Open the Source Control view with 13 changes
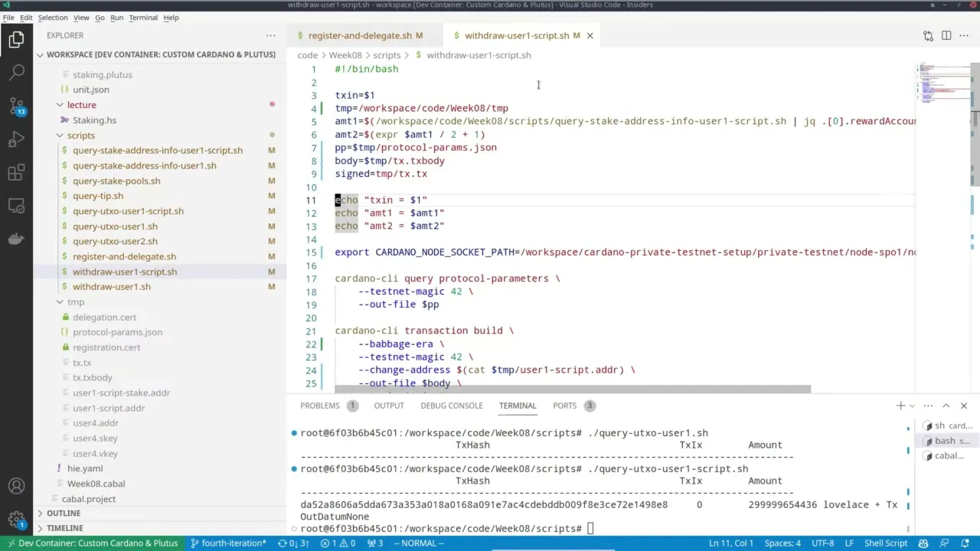Viewport: 980px width, 551px height. click(17, 106)
